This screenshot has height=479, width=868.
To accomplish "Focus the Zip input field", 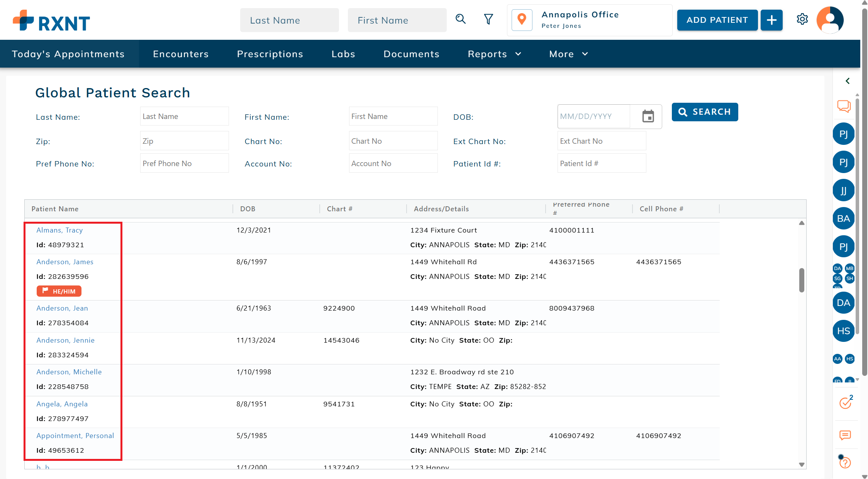I will click(x=185, y=141).
